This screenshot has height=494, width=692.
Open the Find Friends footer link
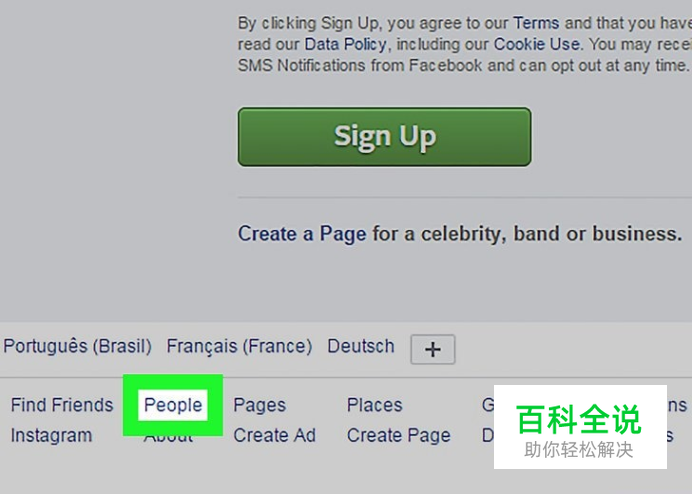point(62,405)
